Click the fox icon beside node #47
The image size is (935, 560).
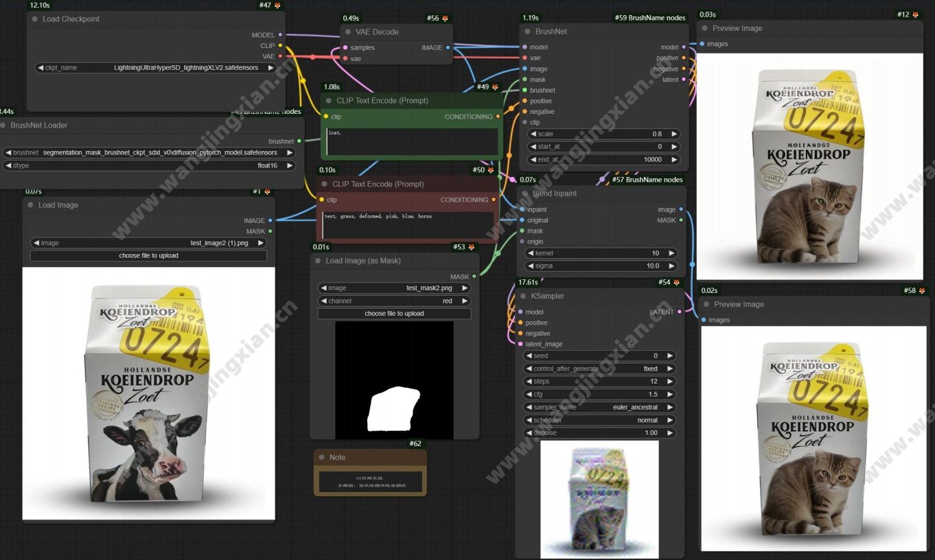point(277,5)
